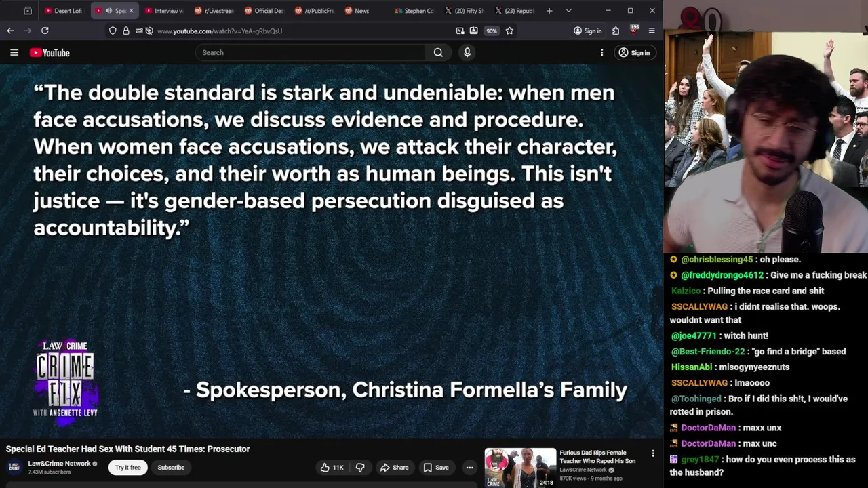Viewport: 868px width, 488px height.
Task: Go back with the browser back arrow
Action: coord(10,30)
